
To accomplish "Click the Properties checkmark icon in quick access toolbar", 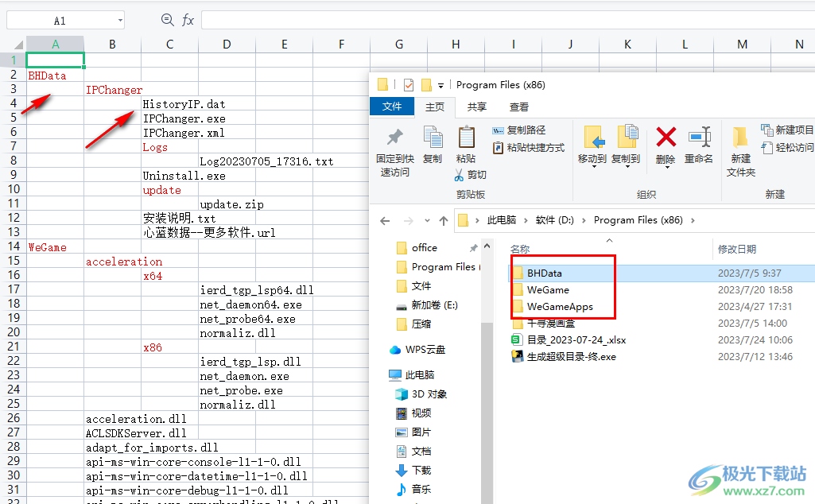I will click(x=409, y=84).
